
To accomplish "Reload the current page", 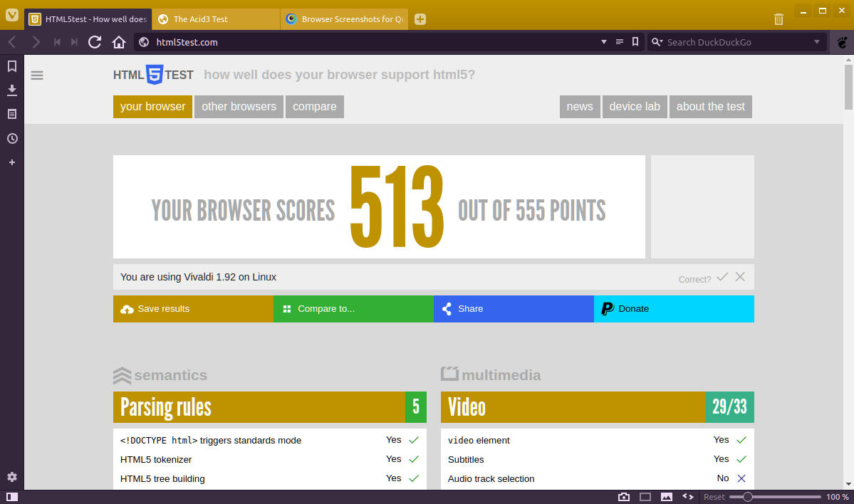I will (x=95, y=42).
